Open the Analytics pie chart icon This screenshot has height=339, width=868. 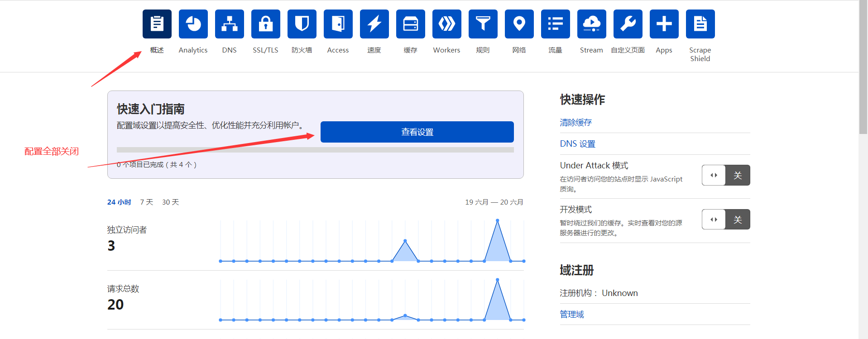coord(193,24)
